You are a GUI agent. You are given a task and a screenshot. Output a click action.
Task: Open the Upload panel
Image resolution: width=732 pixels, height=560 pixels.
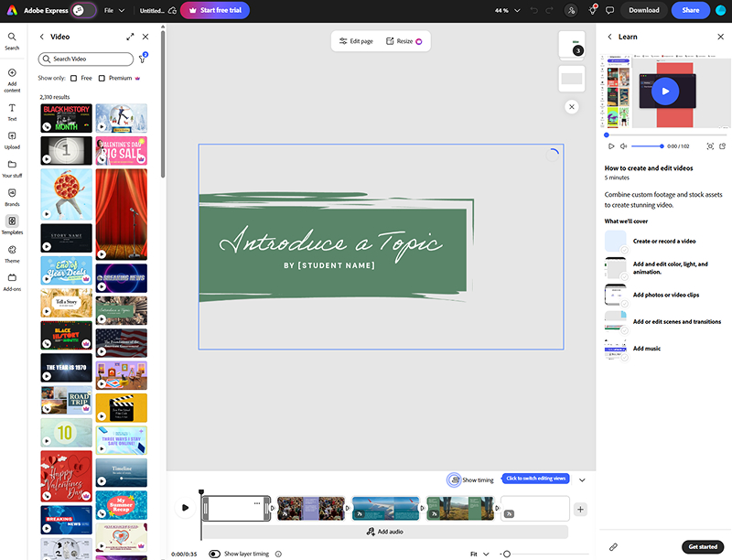12,140
